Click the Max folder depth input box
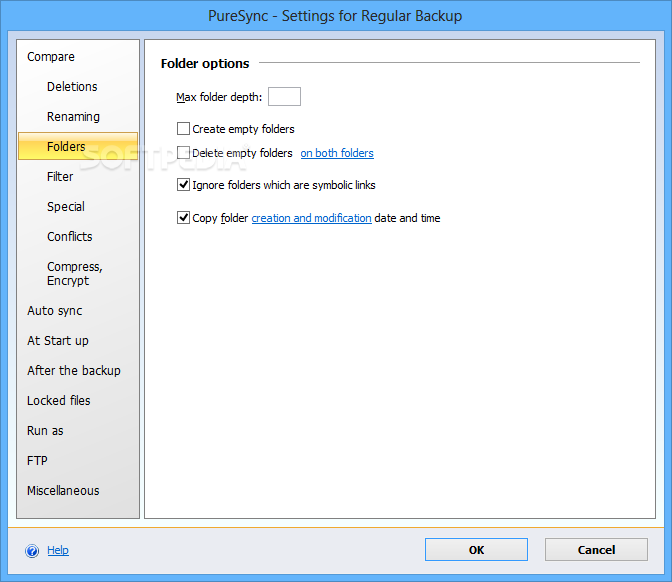The image size is (672, 582). coord(284,96)
